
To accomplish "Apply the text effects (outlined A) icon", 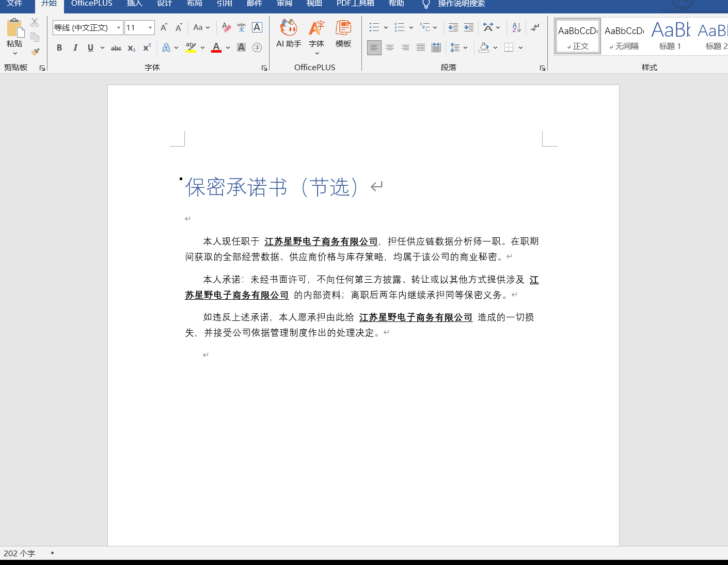I will 166,47.
